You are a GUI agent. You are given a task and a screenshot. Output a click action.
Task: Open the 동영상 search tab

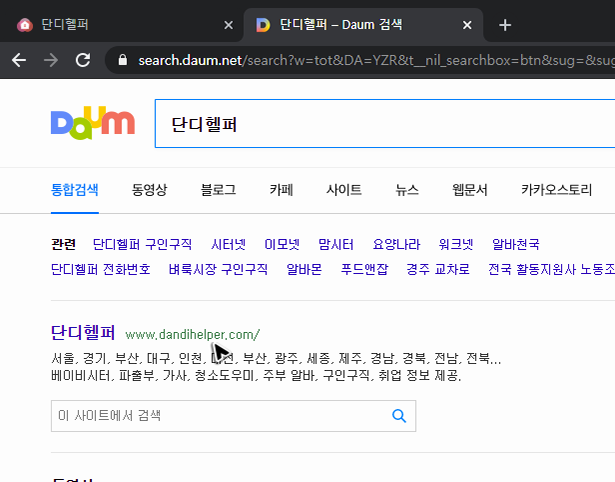(149, 190)
